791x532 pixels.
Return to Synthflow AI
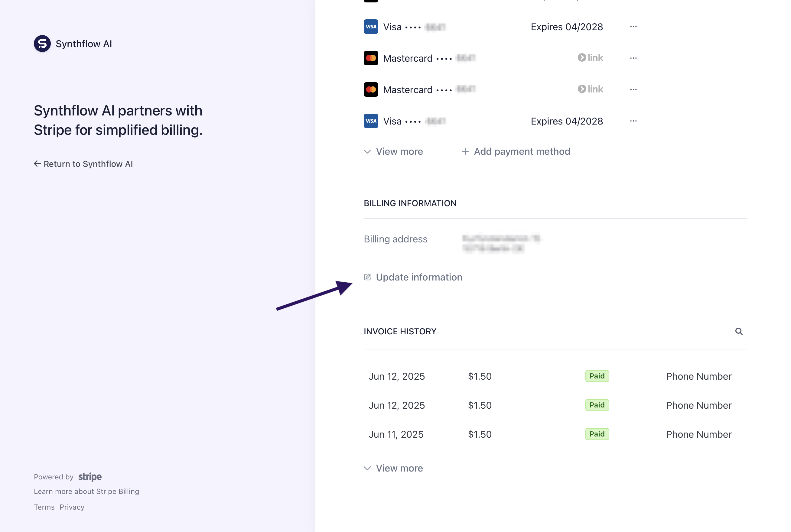pyautogui.click(x=83, y=164)
